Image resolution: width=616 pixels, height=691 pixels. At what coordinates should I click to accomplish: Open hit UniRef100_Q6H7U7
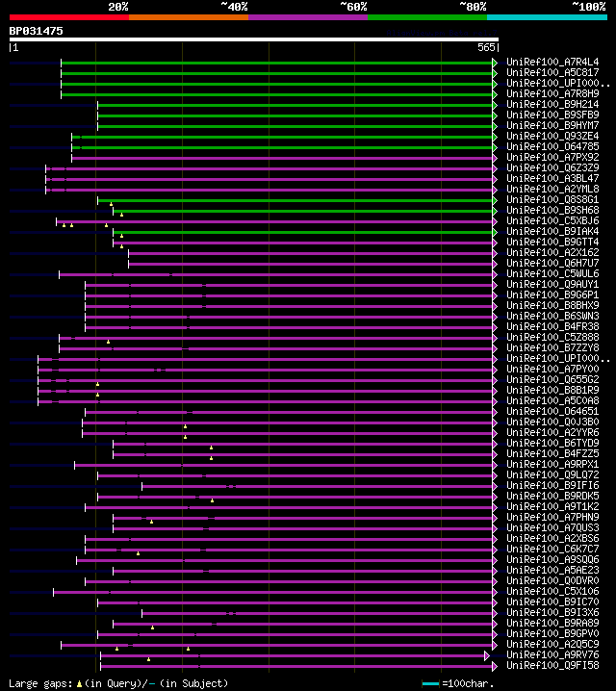[x=552, y=263]
